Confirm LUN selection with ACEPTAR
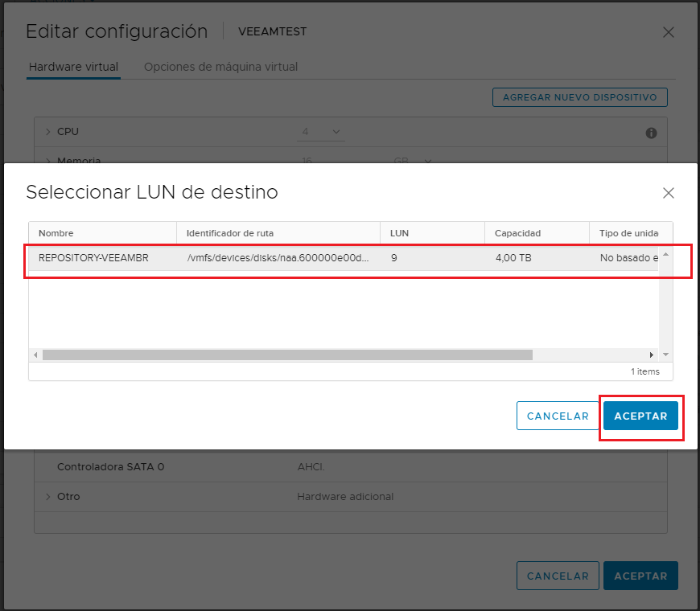 coord(640,416)
